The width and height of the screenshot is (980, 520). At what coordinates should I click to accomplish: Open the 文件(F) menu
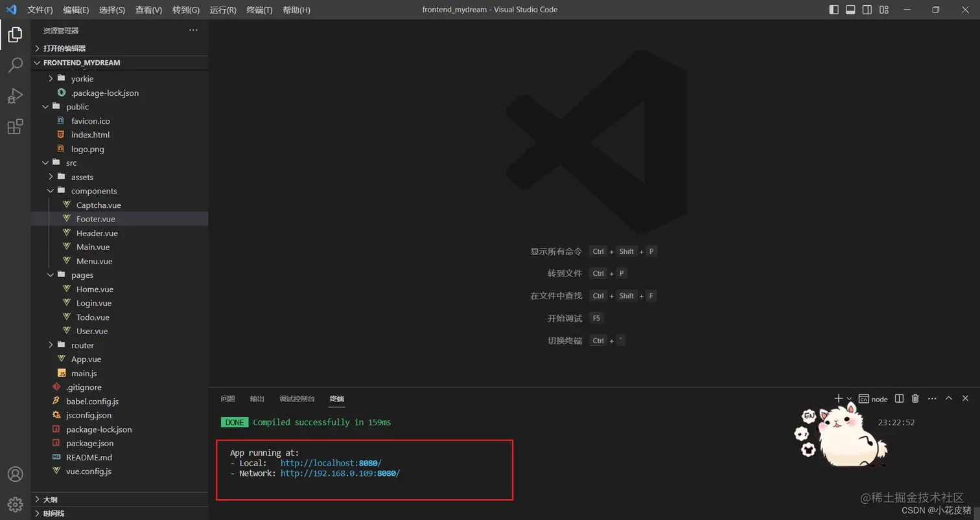[x=40, y=10]
